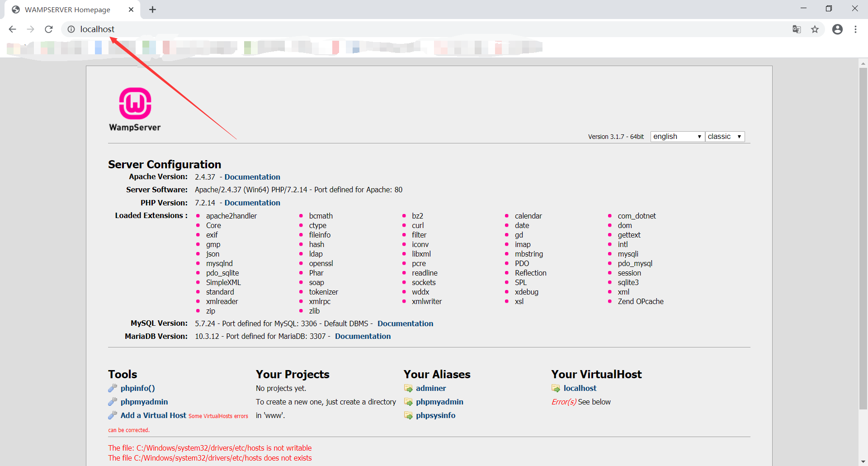The image size is (868, 466).
Task: Open the localhost VirtualHost link
Action: pyautogui.click(x=580, y=388)
